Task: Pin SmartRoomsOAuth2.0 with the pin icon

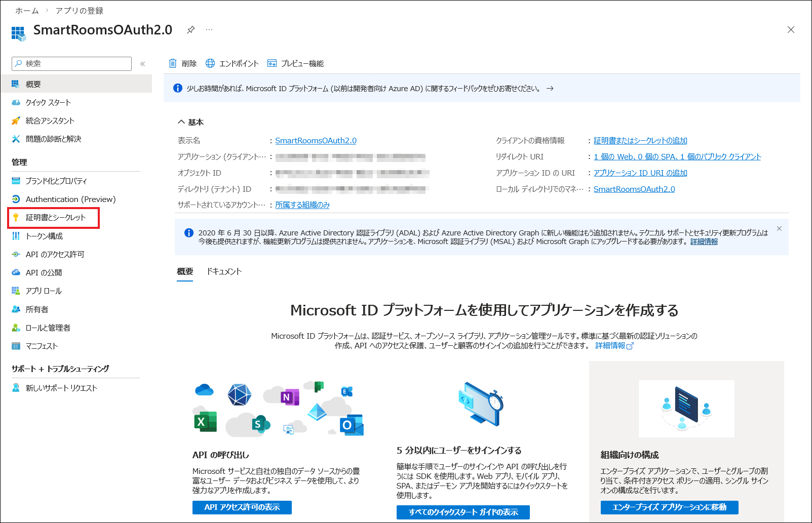Action: click(190, 30)
